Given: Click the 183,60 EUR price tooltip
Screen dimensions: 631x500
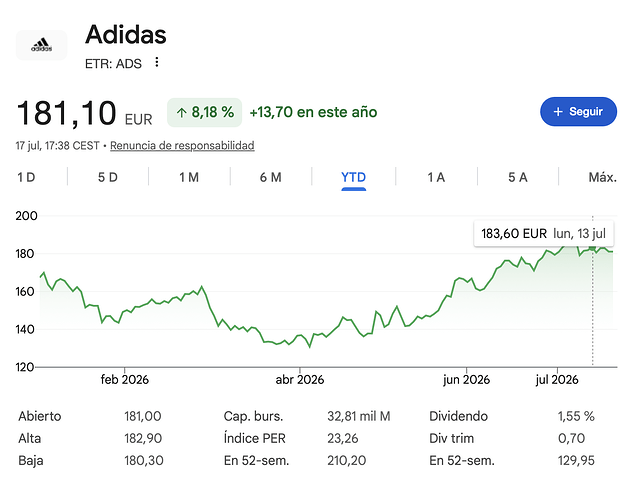Looking at the screenshot, I should [x=544, y=233].
